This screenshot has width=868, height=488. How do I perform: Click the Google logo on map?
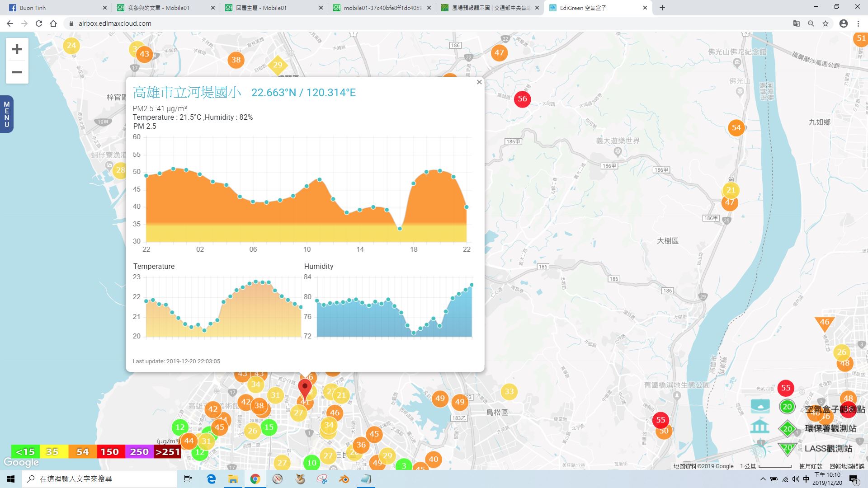pyautogui.click(x=21, y=463)
